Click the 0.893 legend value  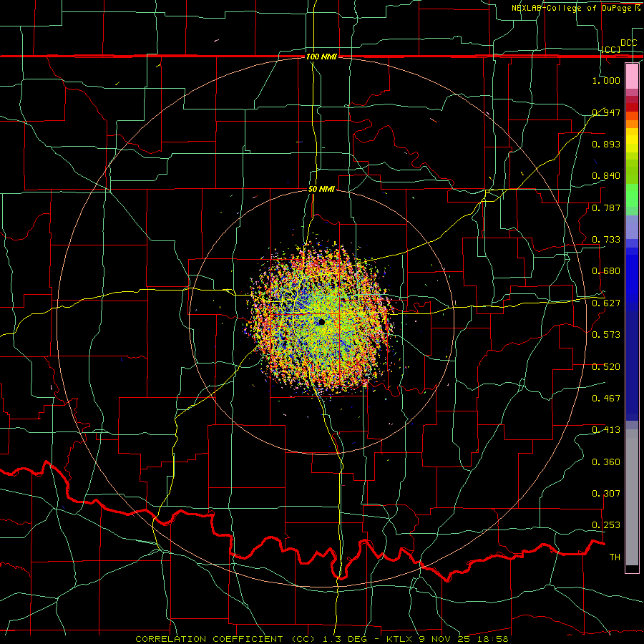[x=606, y=144]
